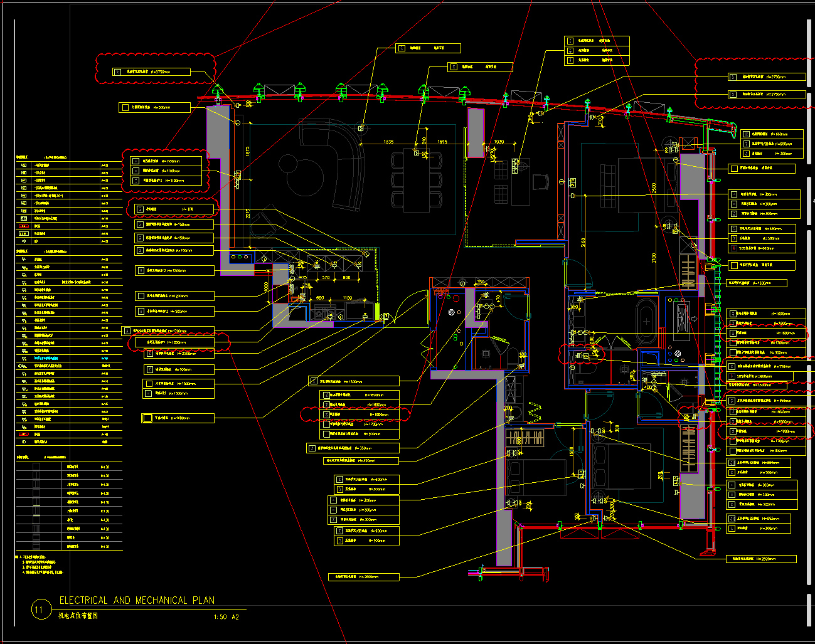Select the bottom-left H=2600mm callout

click(363, 576)
